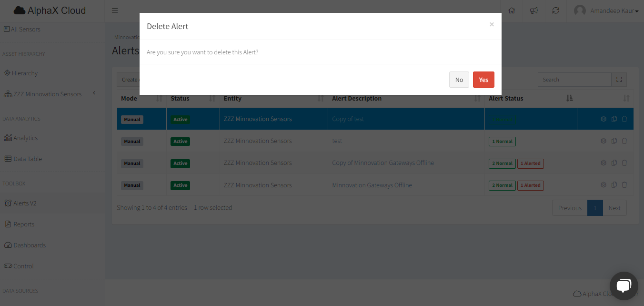Open Analytics from the sidebar
The image size is (644, 306).
click(25, 138)
